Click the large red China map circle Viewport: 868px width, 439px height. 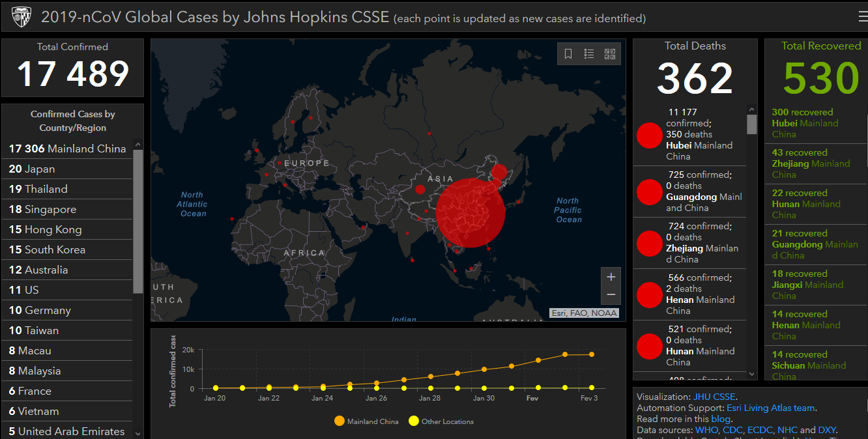pos(470,212)
